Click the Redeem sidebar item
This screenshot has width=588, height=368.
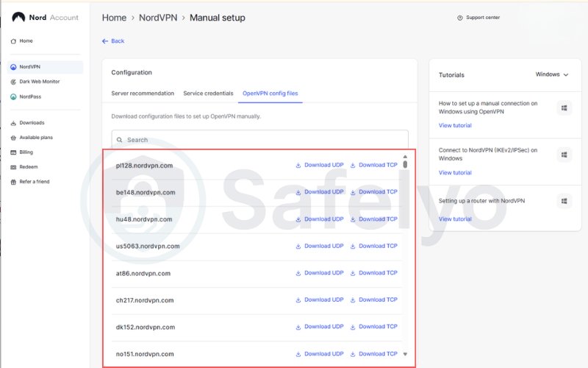point(28,167)
